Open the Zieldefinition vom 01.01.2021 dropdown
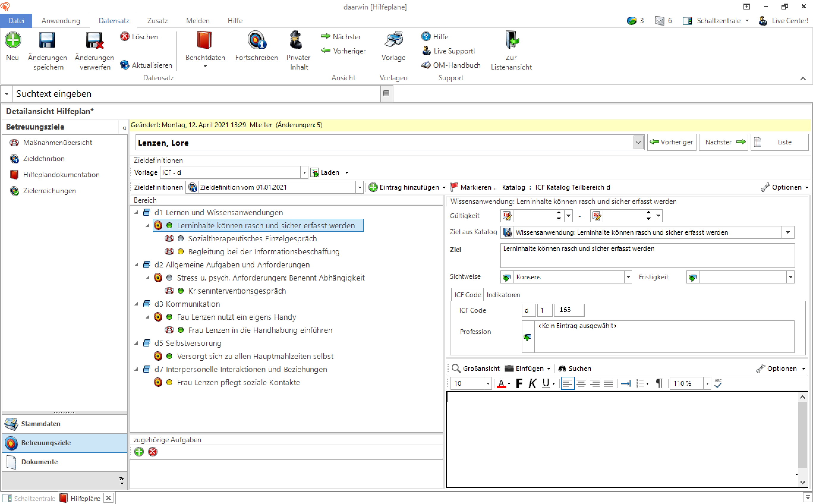The width and height of the screenshot is (813, 504). coord(359,187)
